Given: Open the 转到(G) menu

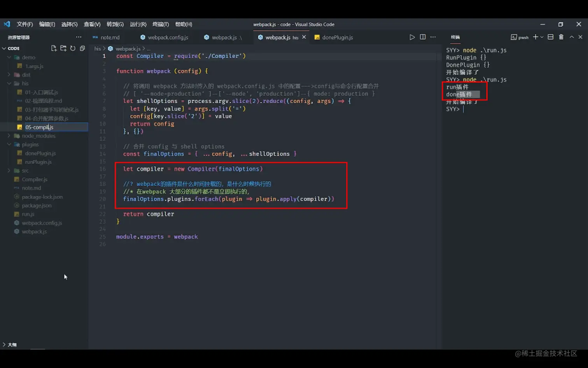Looking at the screenshot, I should (x=115, y=24).
